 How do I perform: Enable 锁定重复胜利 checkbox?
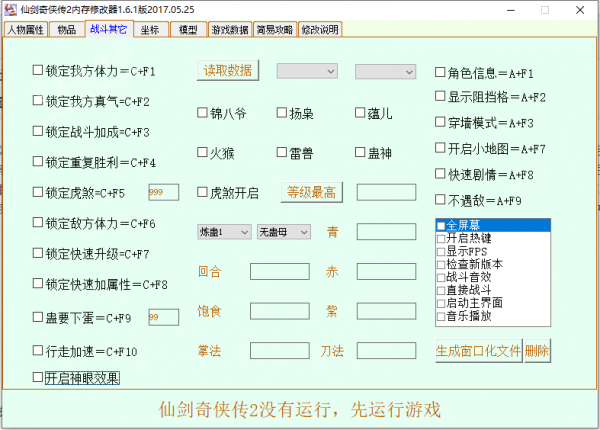point(38,161)
